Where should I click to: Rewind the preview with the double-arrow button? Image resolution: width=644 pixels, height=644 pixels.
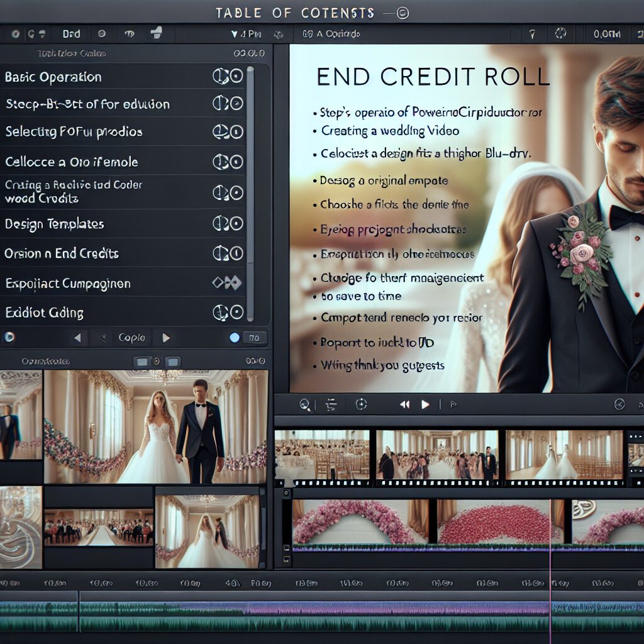[x=404, y=405]
